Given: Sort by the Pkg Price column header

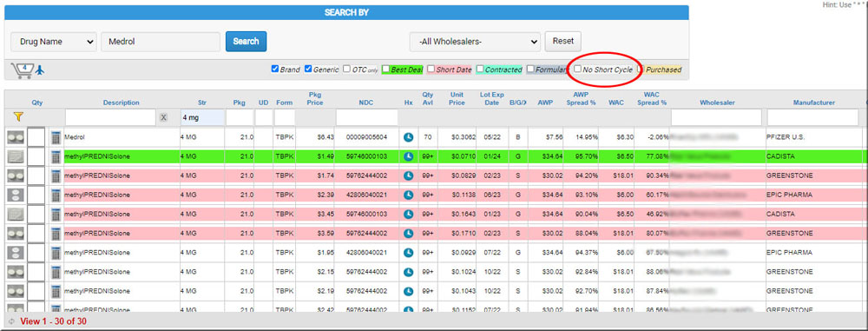Looking at the screenshot, I should tap(315, 99).
